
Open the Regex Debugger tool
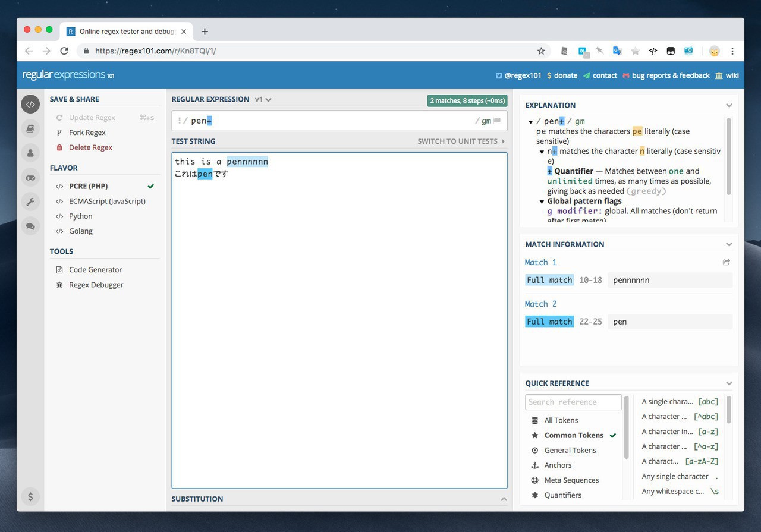coord(96,284)
